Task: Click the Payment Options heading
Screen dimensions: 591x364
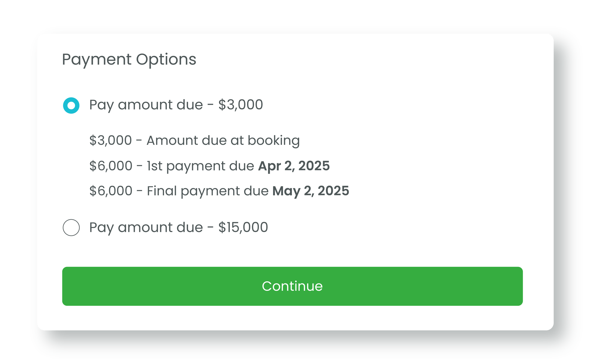Action: (x=129, y=59)
